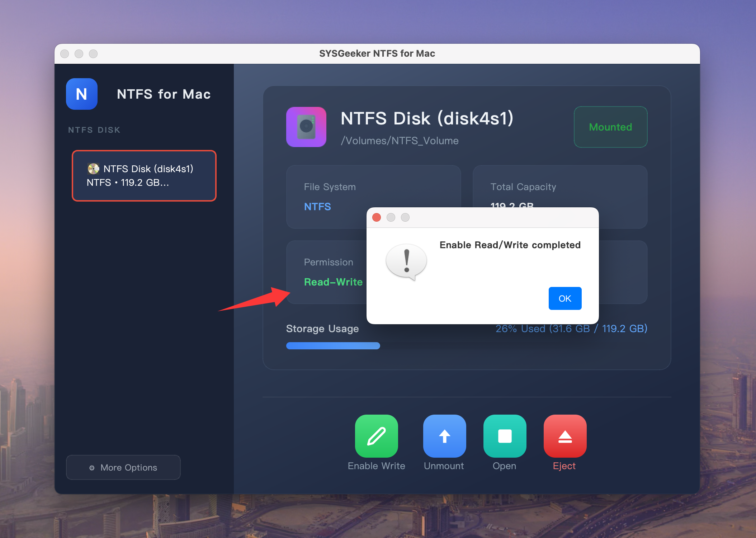
Task: Click the /Volumes/NTFS_Volume path text
Action: pos(400,141)
